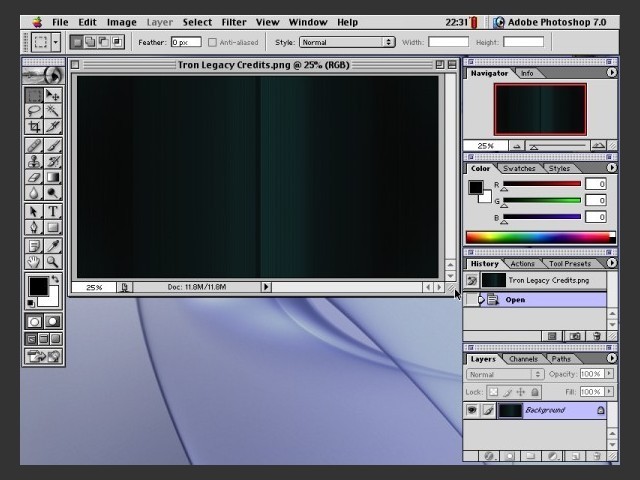The width and height of the screenshot is (640, 480).
Task: Open the Layers palette menu arrow
Action: click(611, 358)
